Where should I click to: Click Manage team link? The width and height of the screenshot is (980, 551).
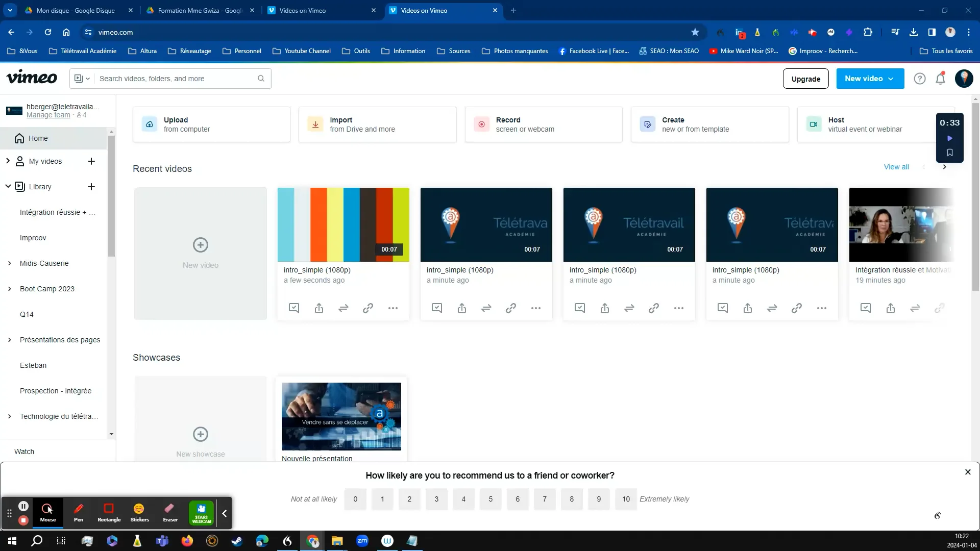tap(48, 115)
